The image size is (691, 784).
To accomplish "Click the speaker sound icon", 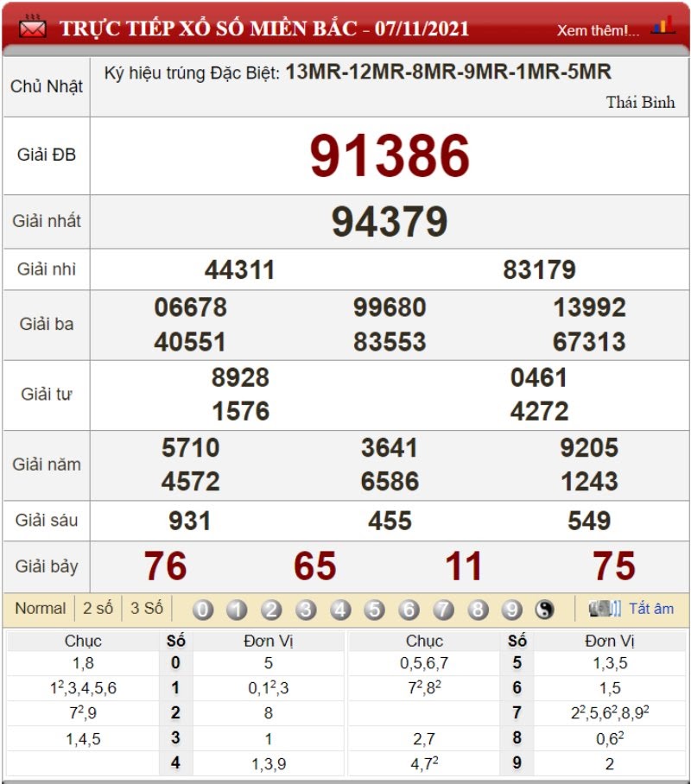I will pyautogui.click(x=605, y=609).
